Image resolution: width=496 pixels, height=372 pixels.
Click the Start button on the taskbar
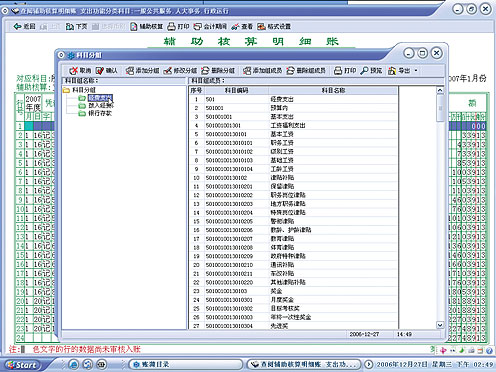[x=22, y=365]
